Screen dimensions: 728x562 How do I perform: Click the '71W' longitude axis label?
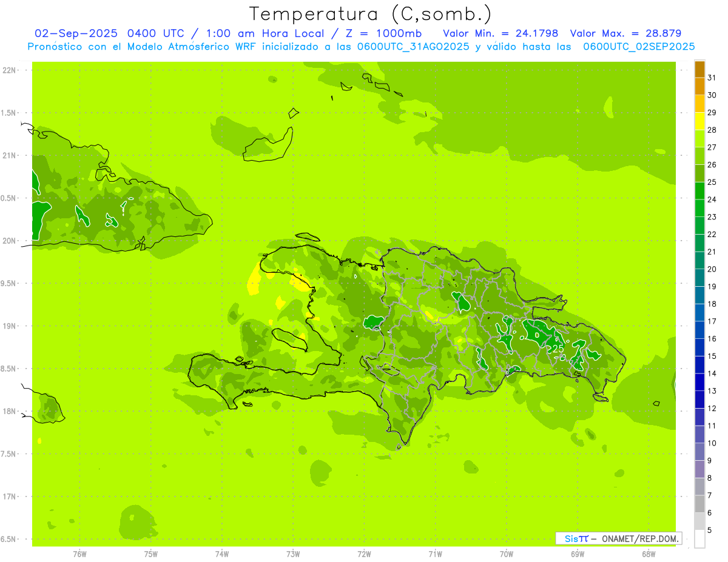pos(435,554)
